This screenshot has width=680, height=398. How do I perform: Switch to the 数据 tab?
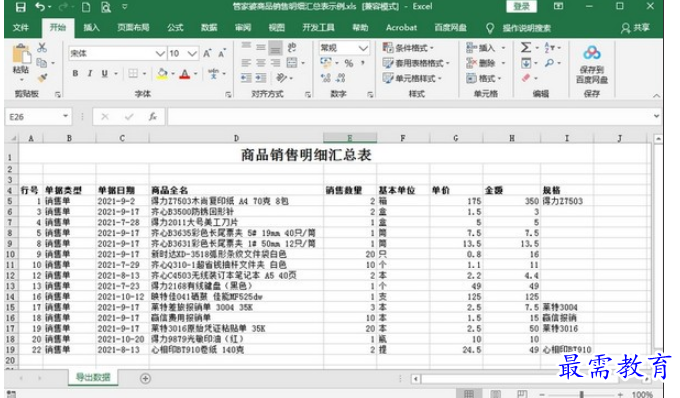tap(209, 28)
